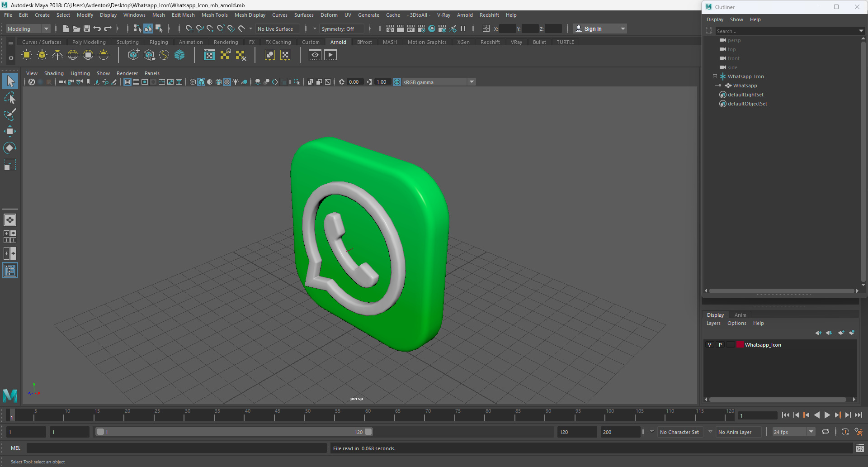Click the range slider end handle at 120

click(x=368, y=432)
